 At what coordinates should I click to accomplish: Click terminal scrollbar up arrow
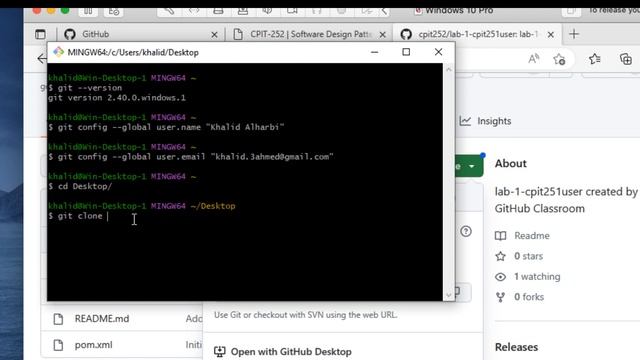coord(449,69)
